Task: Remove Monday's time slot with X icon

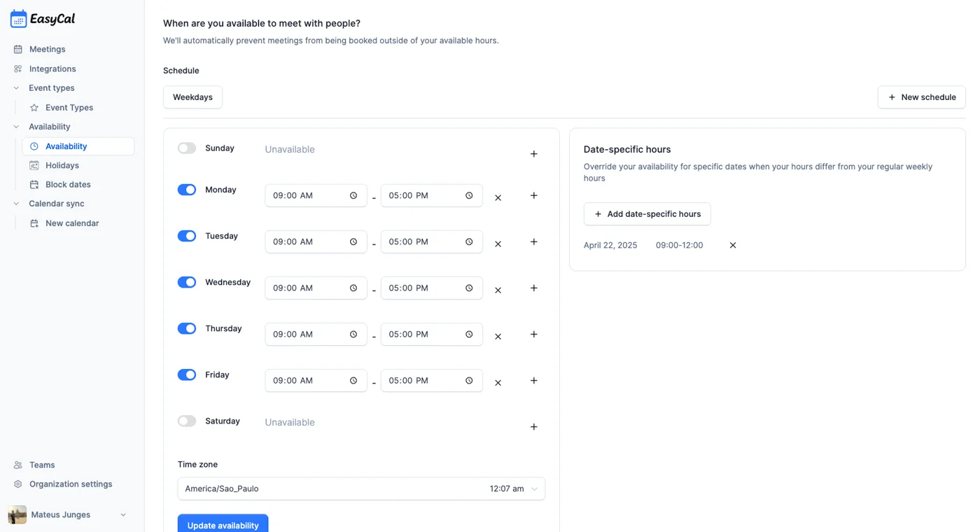Action: pyautogui.click(x=498, y=198)
